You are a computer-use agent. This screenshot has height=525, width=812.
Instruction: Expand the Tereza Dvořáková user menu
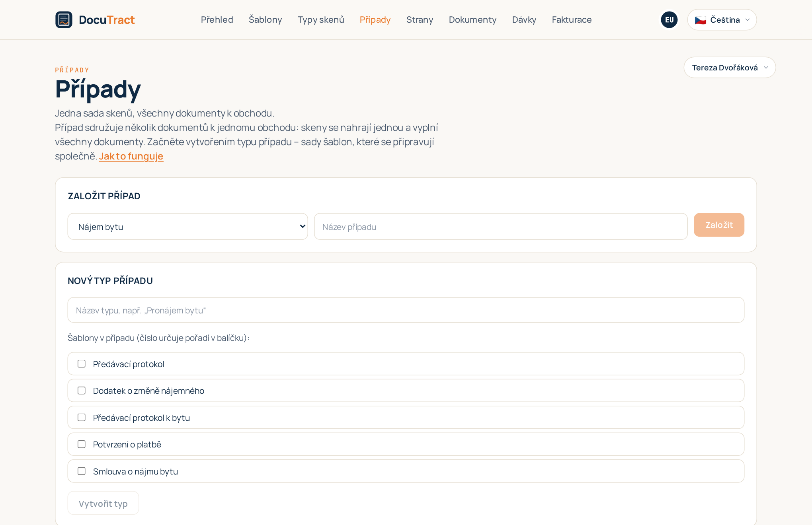(x=730, y=68)
